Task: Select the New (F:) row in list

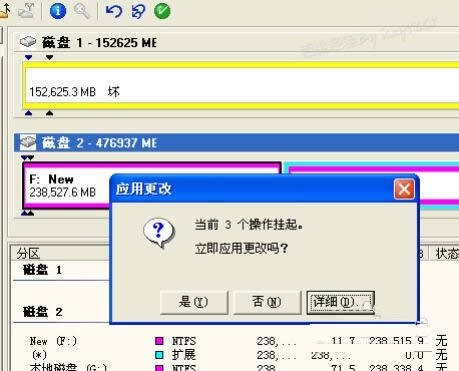Action: (236, 341)
